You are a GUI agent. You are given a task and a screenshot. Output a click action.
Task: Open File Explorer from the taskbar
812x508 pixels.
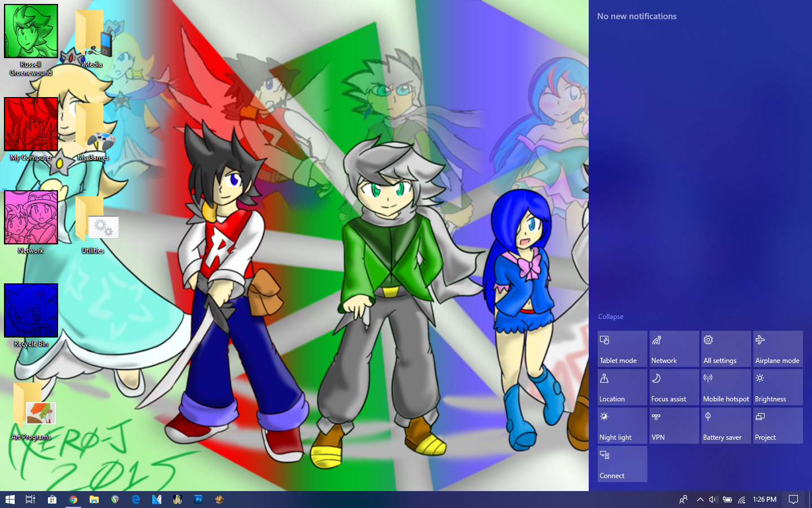[x=94, y=500]
